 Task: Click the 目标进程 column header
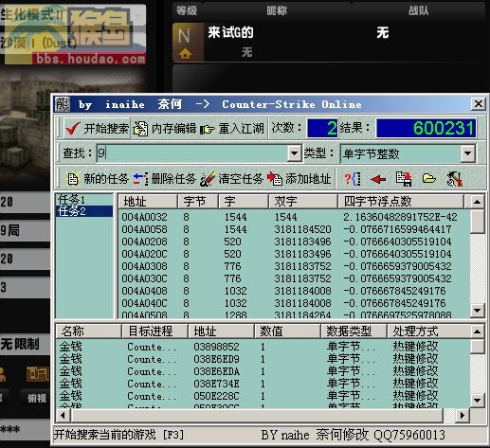pyautogui.click(x=154, y=332)
